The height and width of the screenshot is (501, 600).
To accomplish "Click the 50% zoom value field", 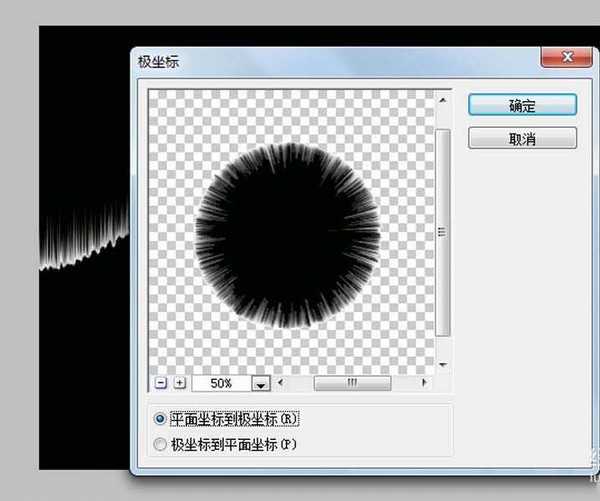I will pyautogui.click(x=220, y=384).
